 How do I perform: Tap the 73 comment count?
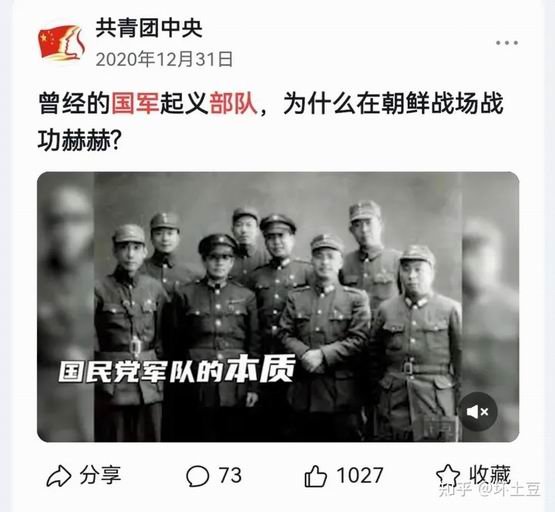click(x=230, y=475)
